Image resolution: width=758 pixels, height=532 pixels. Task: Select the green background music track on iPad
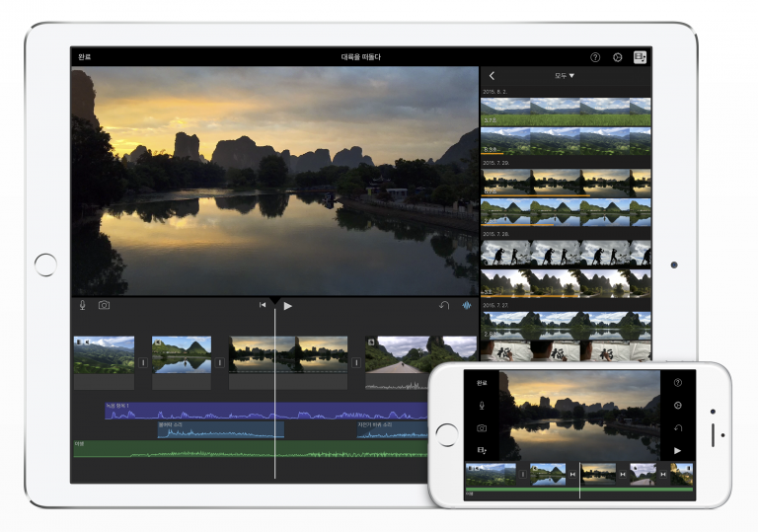pyautogui.click(x=251, y=448)
